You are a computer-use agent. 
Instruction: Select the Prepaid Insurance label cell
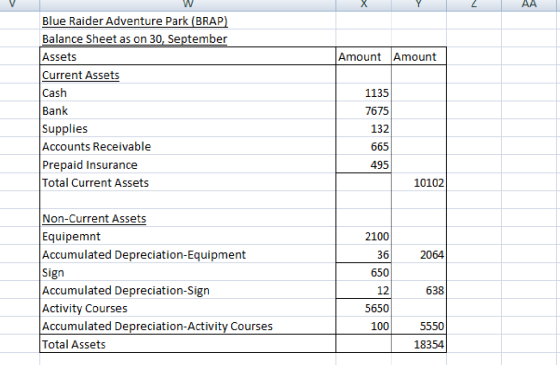(x=188, y=164)
